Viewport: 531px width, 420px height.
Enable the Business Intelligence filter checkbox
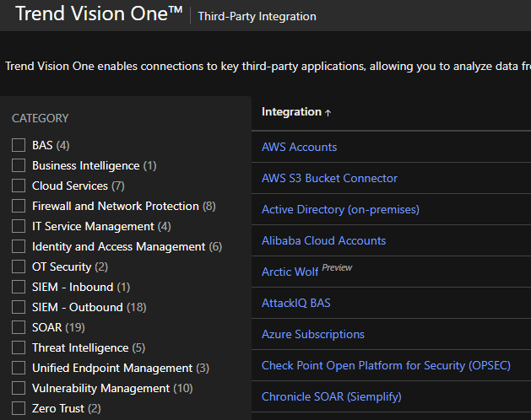point(19,166)
